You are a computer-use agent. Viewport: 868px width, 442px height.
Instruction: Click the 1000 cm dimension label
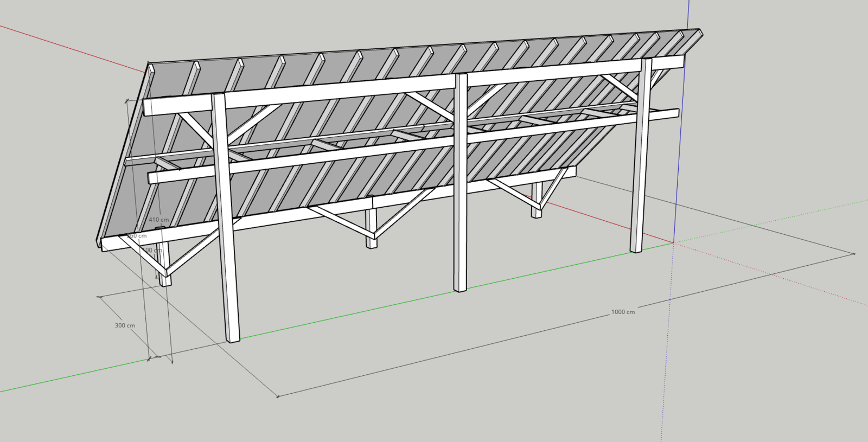coord(623,312)
